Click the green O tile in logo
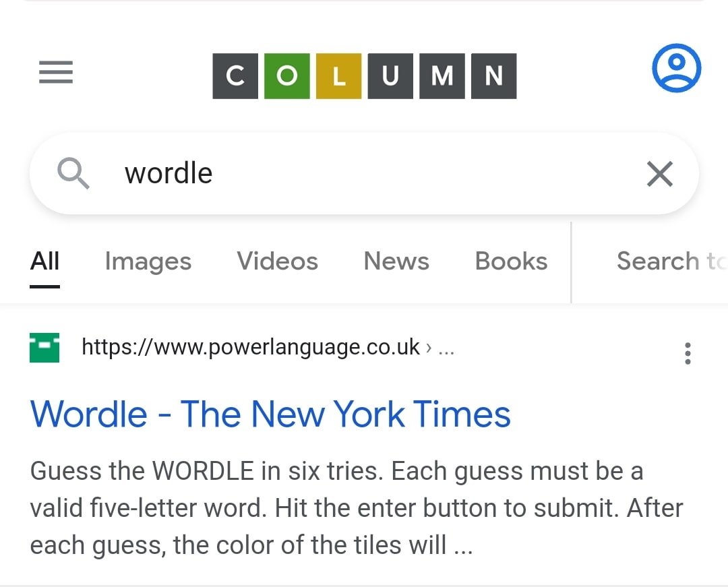Image resolution: width=728 pixels, height=587 pixels. click(286, 76)
